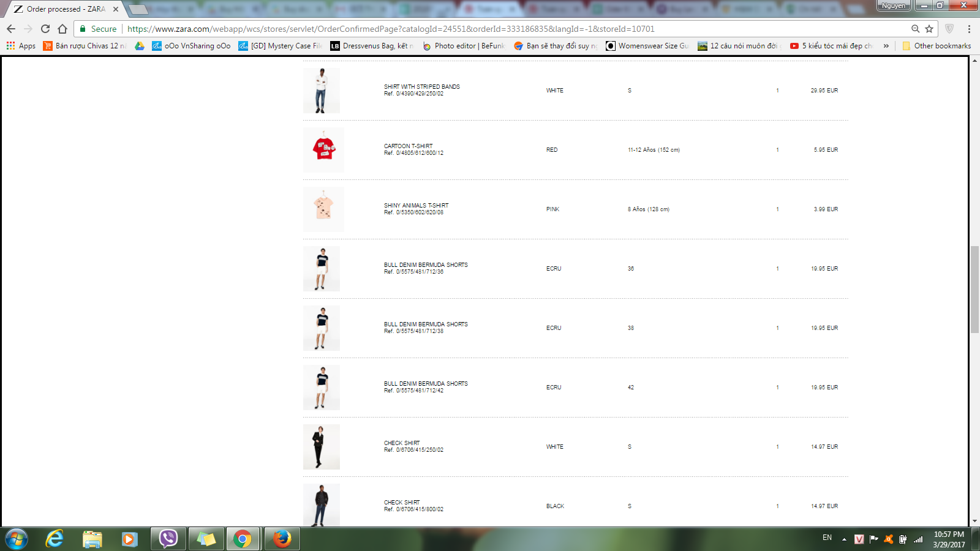
Task: Click the browser reload button
Action: tap(45, 29)
